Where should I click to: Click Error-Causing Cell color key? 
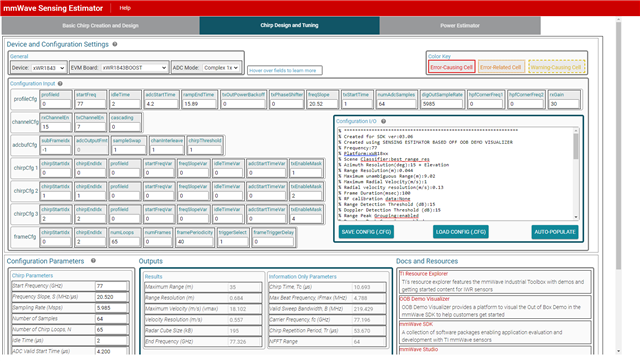[x=451, y=67]
